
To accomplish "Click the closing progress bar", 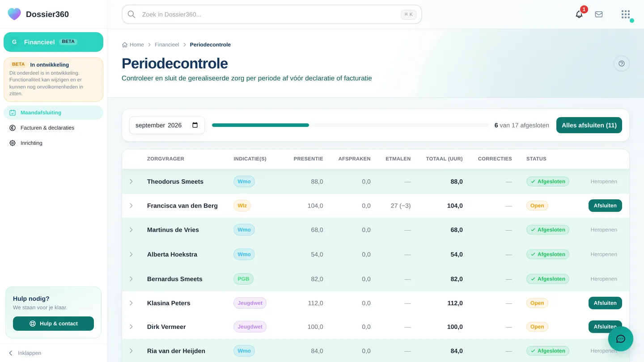I will [x=351, y=125].
